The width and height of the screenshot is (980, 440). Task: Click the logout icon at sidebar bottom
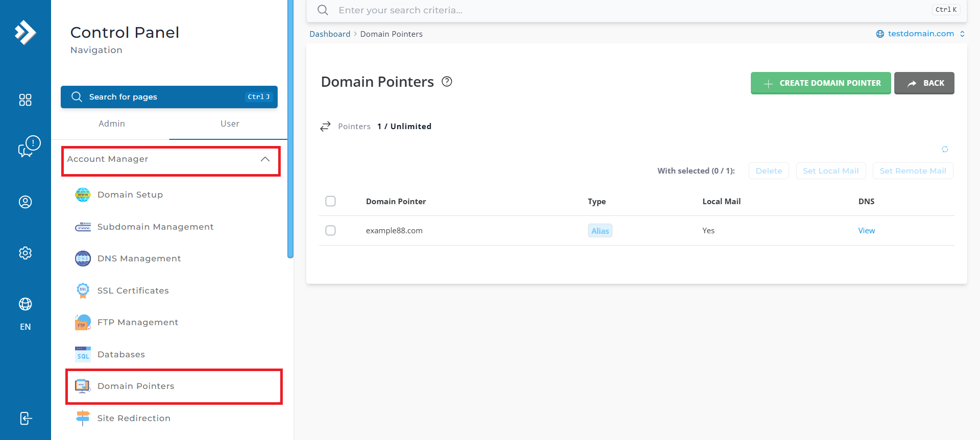[26, 419]
